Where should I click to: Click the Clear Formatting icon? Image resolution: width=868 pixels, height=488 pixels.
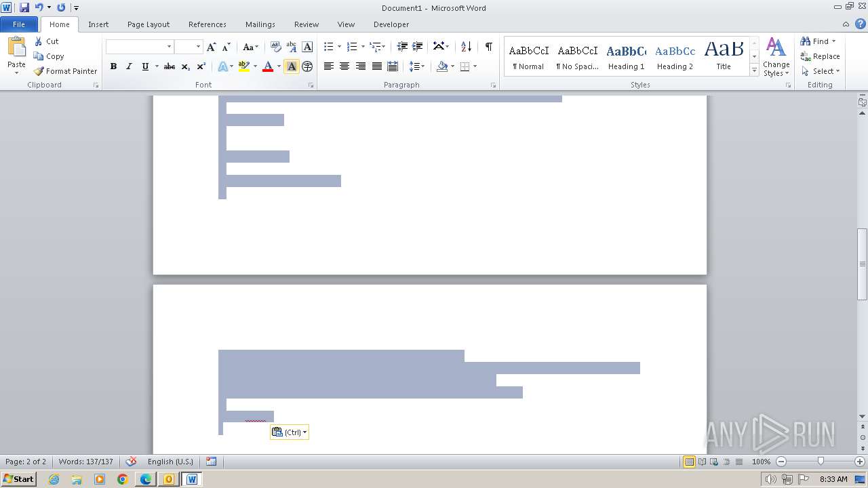275,47
